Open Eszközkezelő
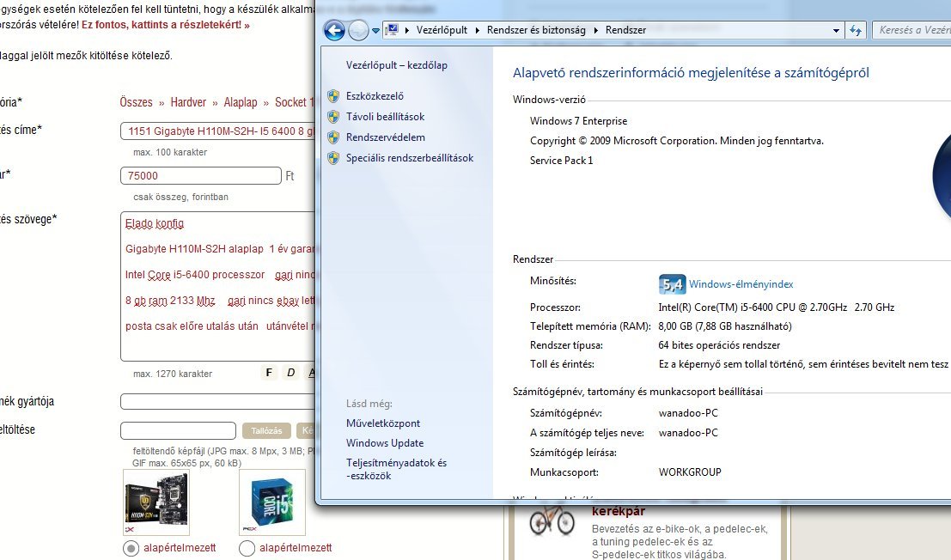Image resolution: width=951 pixels, height=560 pixels. pyautogui.click(x=375, y=95)
